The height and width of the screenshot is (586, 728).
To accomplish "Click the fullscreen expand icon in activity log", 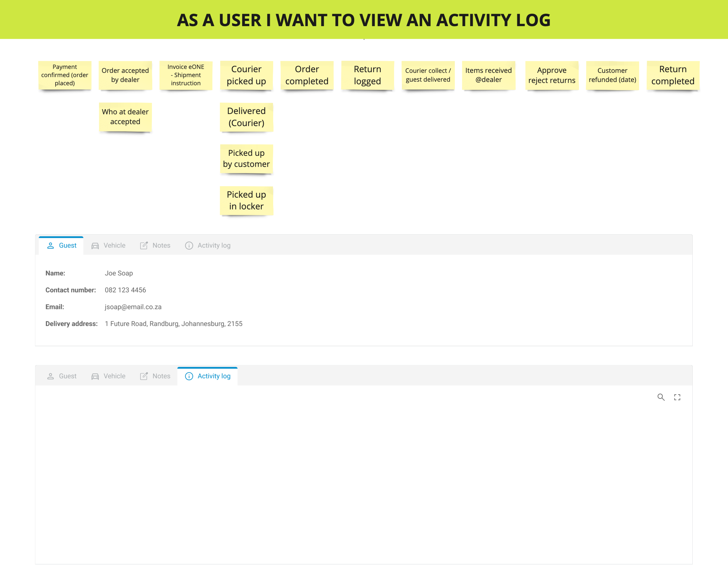I will [x=677, y=397].
